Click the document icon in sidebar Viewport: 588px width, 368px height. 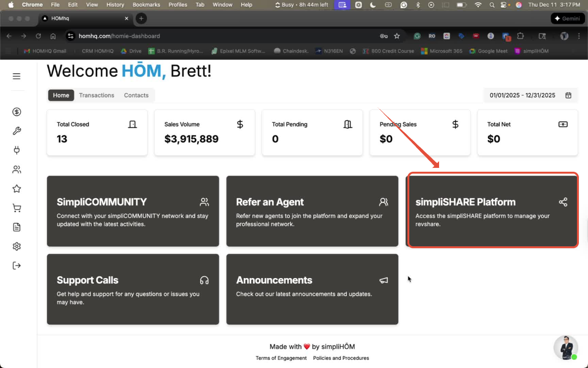pyautogui.click(x=17, y=227)
